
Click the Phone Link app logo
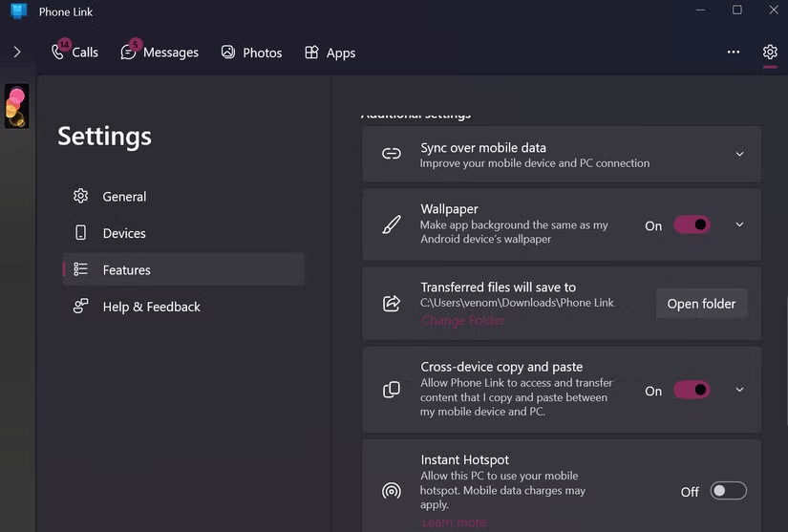(18, 11)
